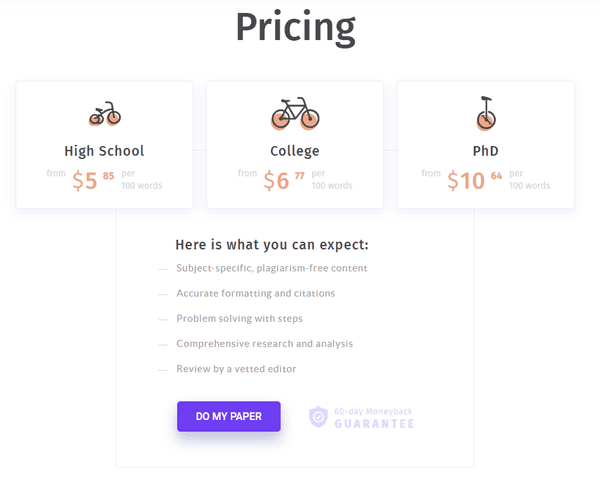Click 'Review by a vetted editor' list item
Image resolution: width=600 pixels, height=484 pixels.
pos(236,369)
